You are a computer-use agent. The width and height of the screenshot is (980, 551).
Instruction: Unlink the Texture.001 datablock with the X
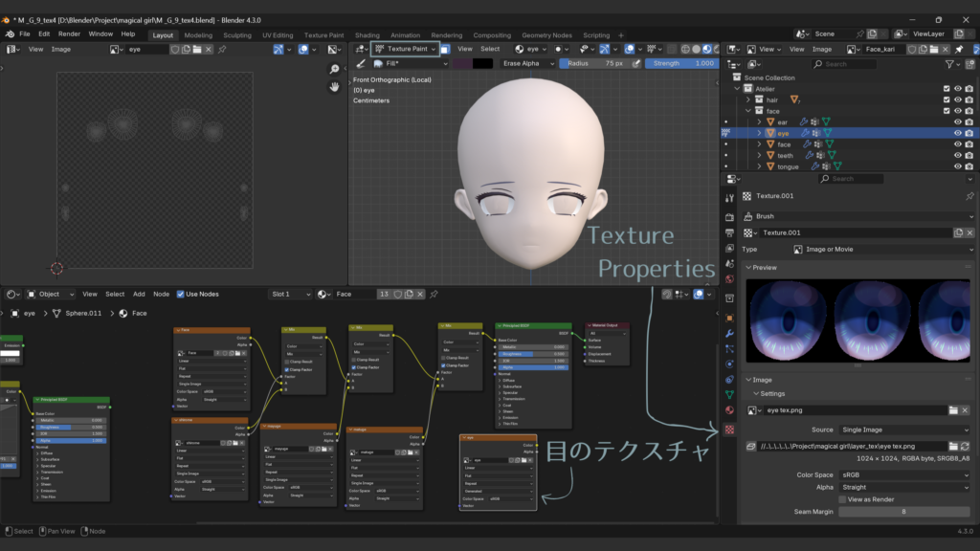[x=970, y=232]
